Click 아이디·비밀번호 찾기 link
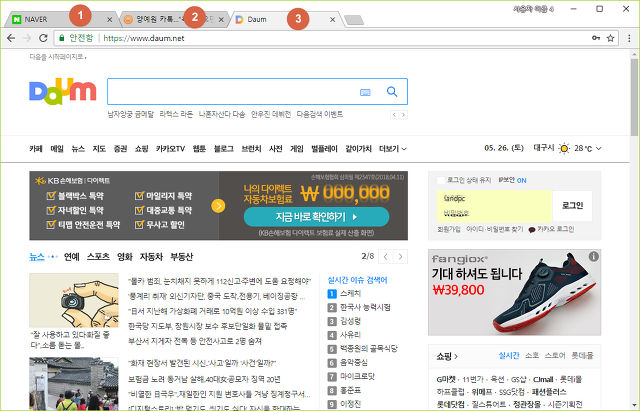Image resolution: width=640 pixels, height=411 pixels. click(495, 229)
